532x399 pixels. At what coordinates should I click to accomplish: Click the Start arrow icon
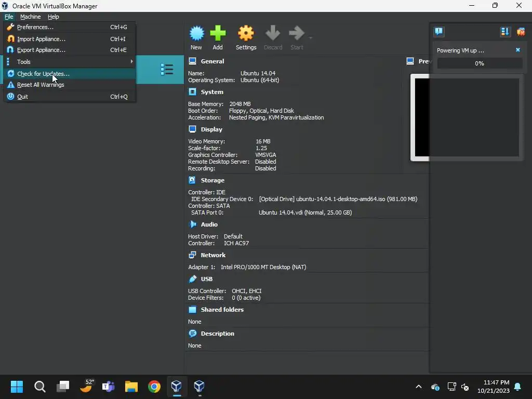point(297,33)
